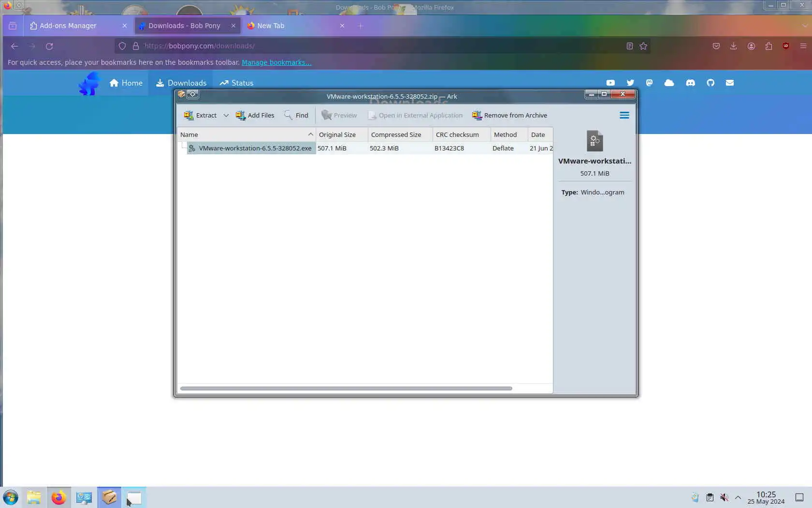
Task: Click Firefox reload button
Action: 49,46
